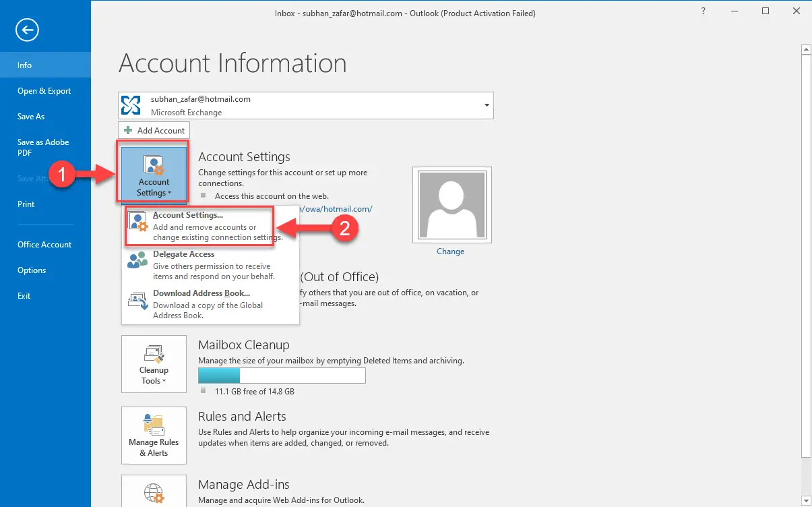Close the Outlook window
This screenshot has width=812, height=507.
coord(797,11)
